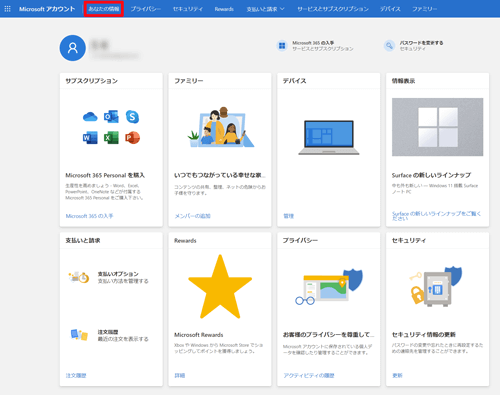Click the profile avatar icon
The height and width of the screenshot is (395, 500).
pos(73,48)
